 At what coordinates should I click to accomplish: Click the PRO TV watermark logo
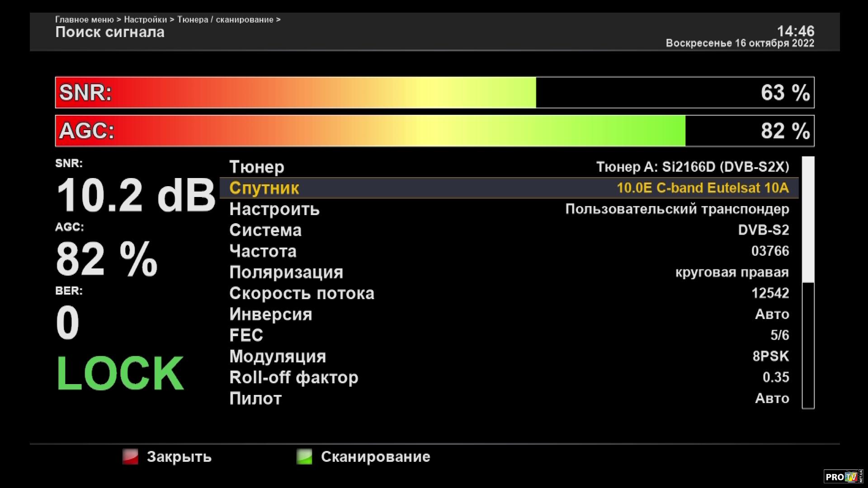point(843,477)
